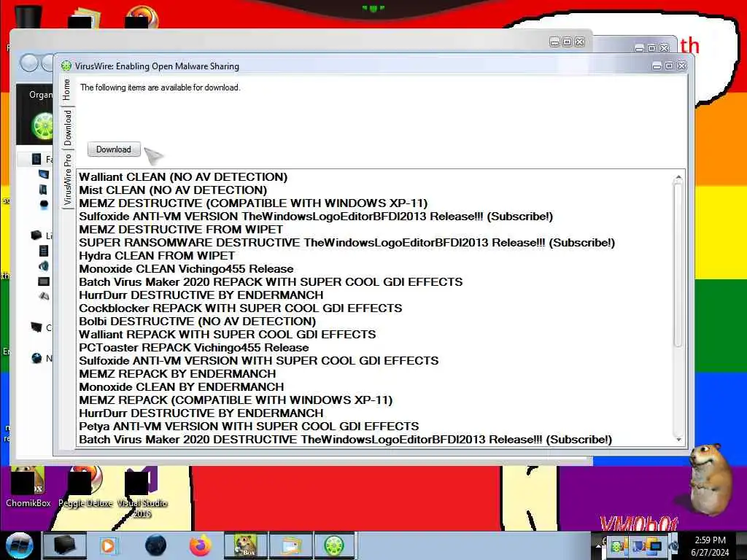Open Libraries in the Explorer navigation pane

tap(42, 236)
